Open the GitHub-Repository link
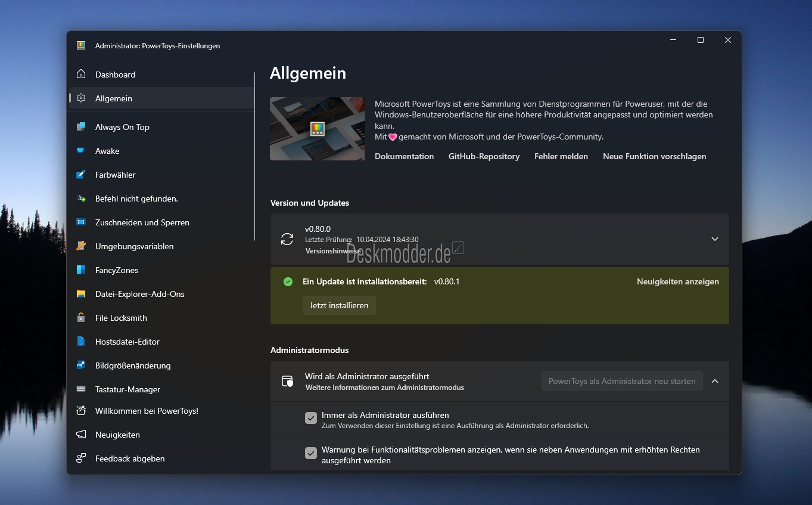This screenshot has height=505, width=812. (484, 156)
